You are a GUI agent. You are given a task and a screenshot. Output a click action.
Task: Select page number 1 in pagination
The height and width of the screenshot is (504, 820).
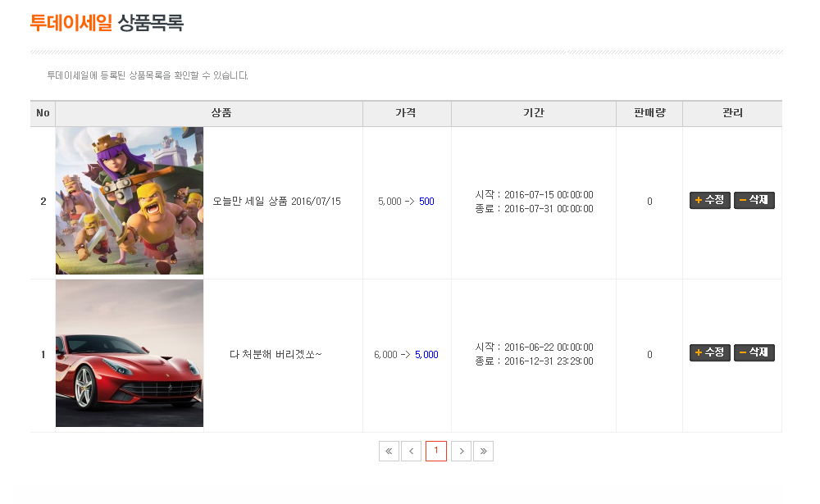436,452
